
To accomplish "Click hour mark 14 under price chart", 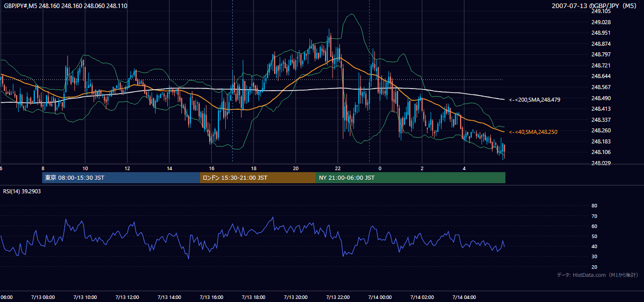I will [169, 168].
